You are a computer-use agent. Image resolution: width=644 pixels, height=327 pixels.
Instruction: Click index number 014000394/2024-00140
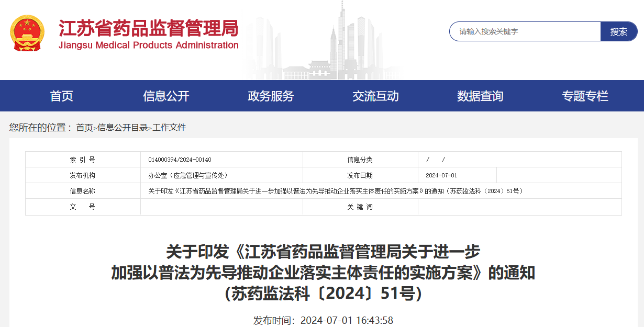pos(180,160)
